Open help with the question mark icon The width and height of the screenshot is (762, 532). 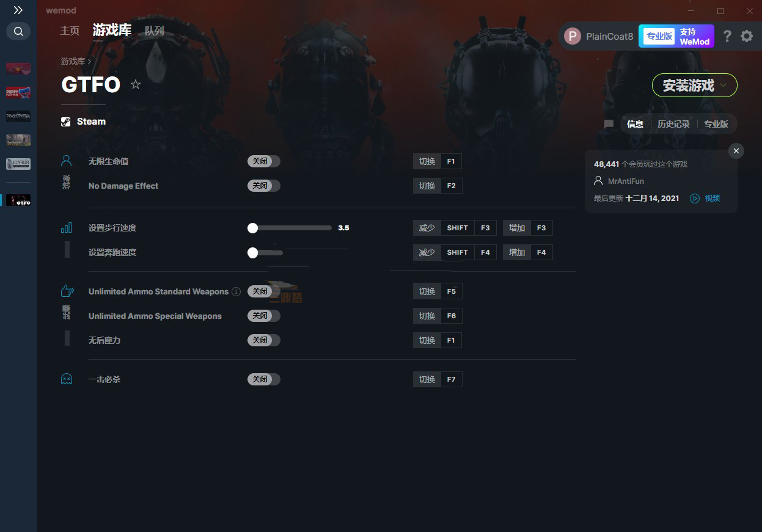[727, 36]
